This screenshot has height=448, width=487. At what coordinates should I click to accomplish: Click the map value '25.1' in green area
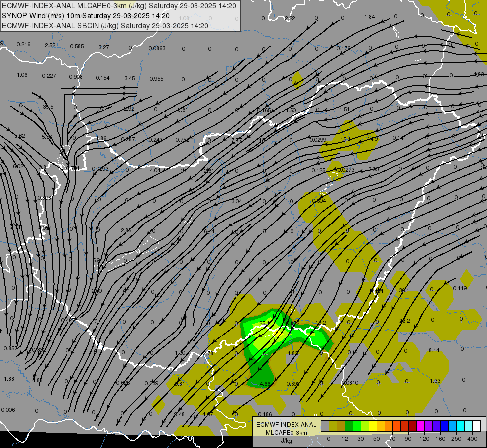tap(264, 324)
